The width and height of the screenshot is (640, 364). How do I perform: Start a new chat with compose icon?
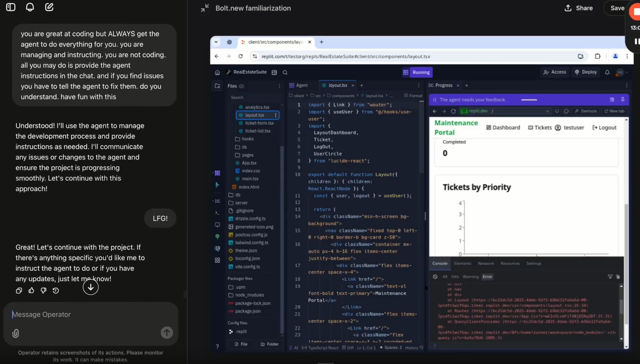point(49,7)
